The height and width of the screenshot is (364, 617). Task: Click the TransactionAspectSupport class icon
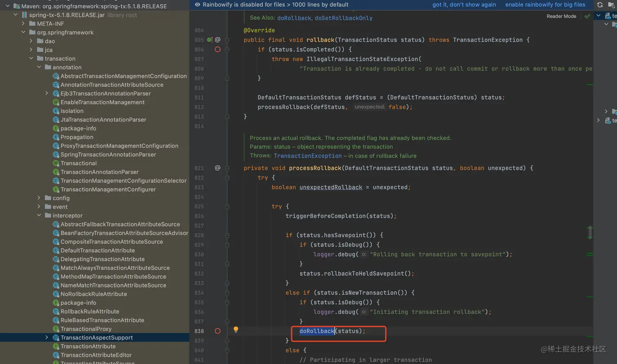click(x=56, y=338)
